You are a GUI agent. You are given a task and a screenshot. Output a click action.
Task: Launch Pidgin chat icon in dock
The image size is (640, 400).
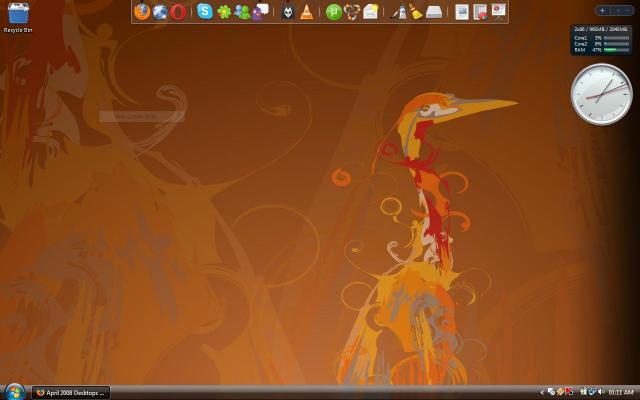click(260, 12)
